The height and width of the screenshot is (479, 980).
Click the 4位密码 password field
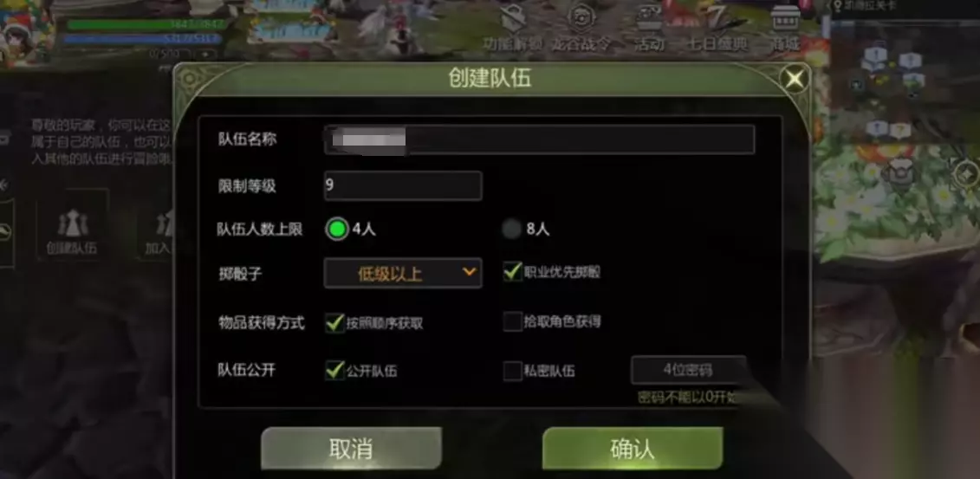click(689, 371)
